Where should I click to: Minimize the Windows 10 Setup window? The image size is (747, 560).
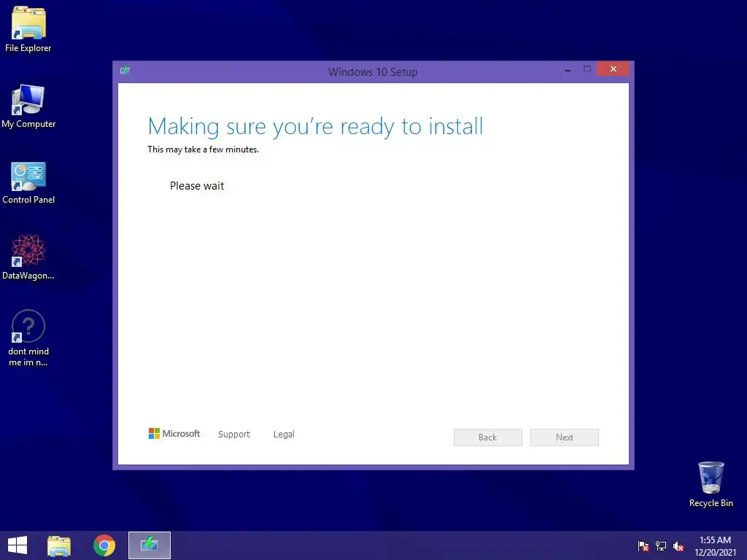click(x=568, y=69)
